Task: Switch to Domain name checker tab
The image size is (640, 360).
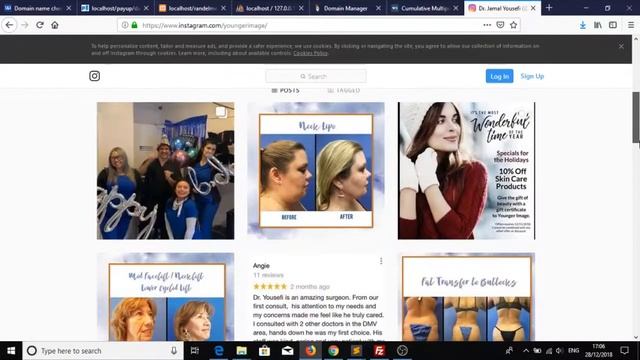Action: tap(38, 8)
